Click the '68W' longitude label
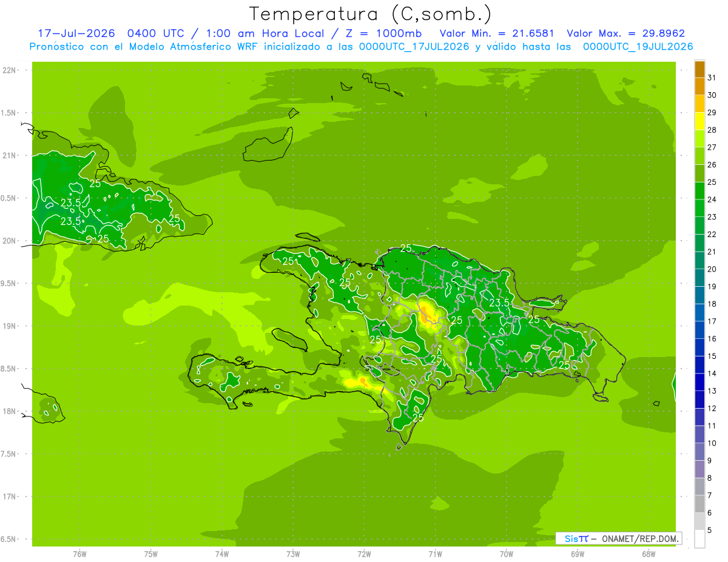 click(x=649, y=554)
